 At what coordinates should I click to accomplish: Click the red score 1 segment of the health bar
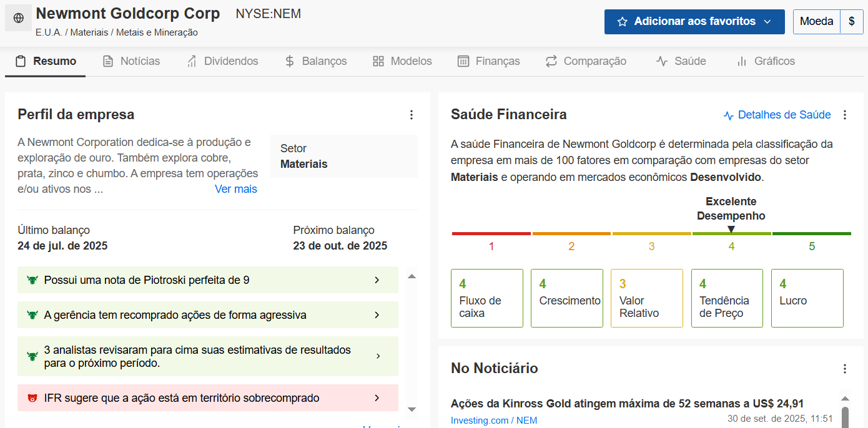click(491, 234)
